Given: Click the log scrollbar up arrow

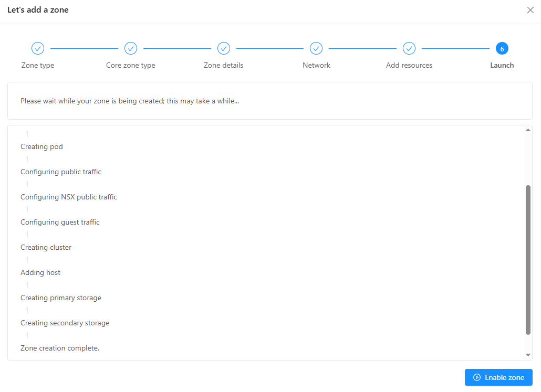Looking at the screenshot, I should pyautogui.click(x=528, y=130).
